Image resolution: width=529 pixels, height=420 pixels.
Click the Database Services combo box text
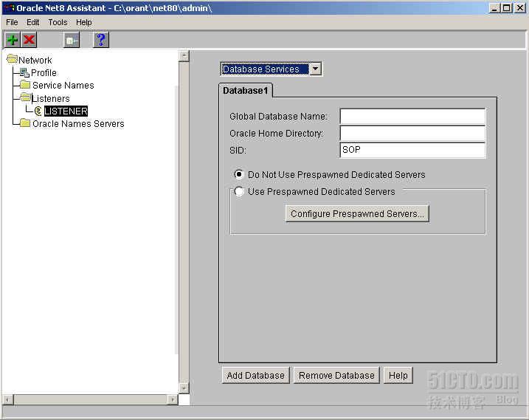coord(265,69)
